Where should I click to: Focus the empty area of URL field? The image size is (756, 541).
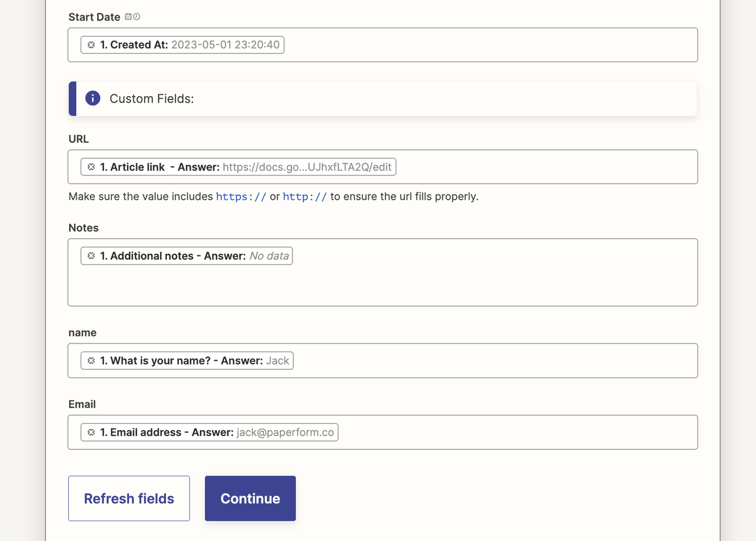click(540, 167)
